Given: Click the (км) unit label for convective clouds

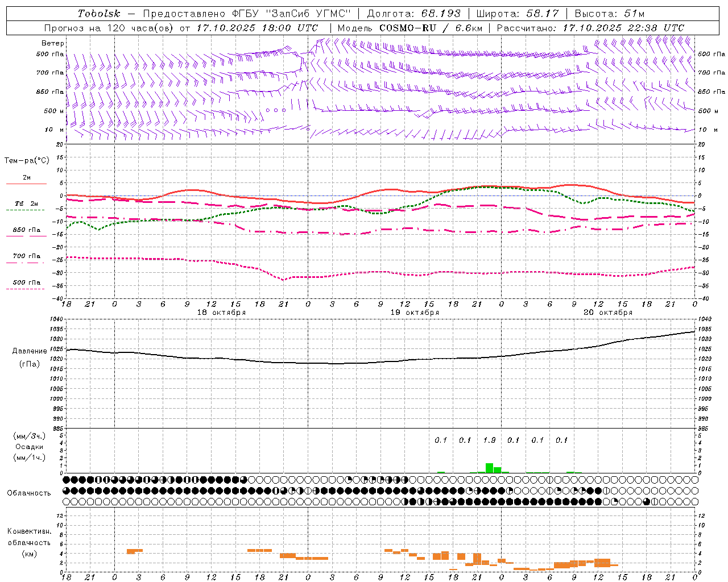Looking at the screenshot, I should (x=29, y=554).
